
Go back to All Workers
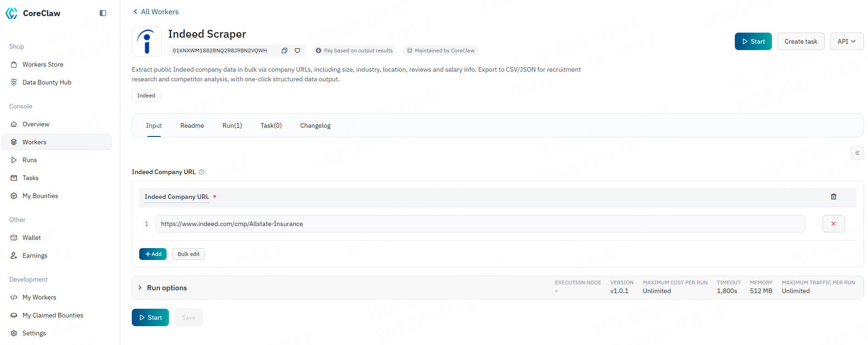(x=156, y=12)
